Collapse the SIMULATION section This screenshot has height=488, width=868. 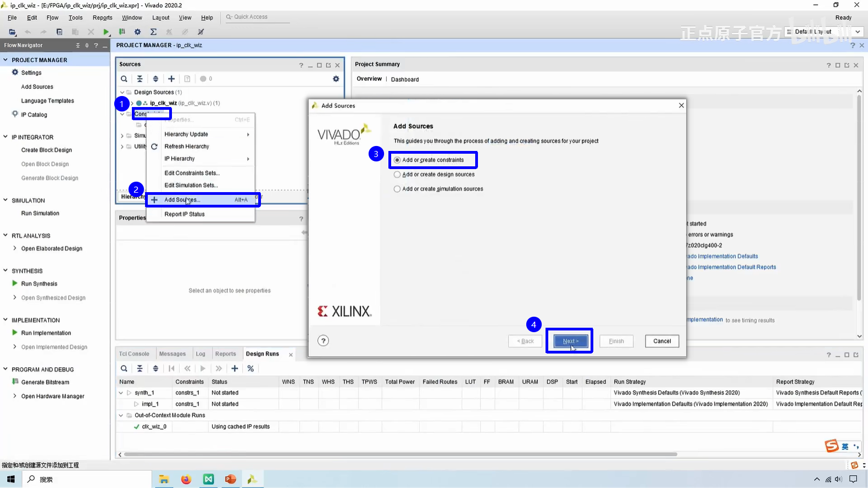tap(5, 200)
